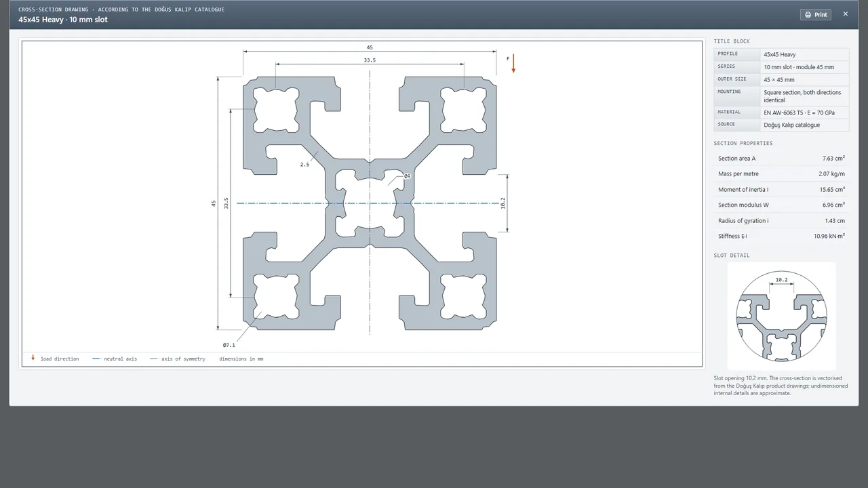Click the 10.2 slot dimension on drawing

coord(502,203)
